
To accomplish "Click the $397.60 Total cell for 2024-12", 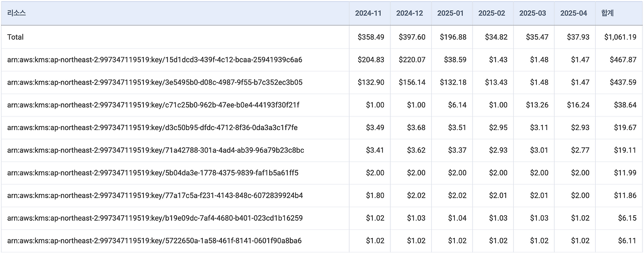I will pyautogui.click(x=412, y=37).
